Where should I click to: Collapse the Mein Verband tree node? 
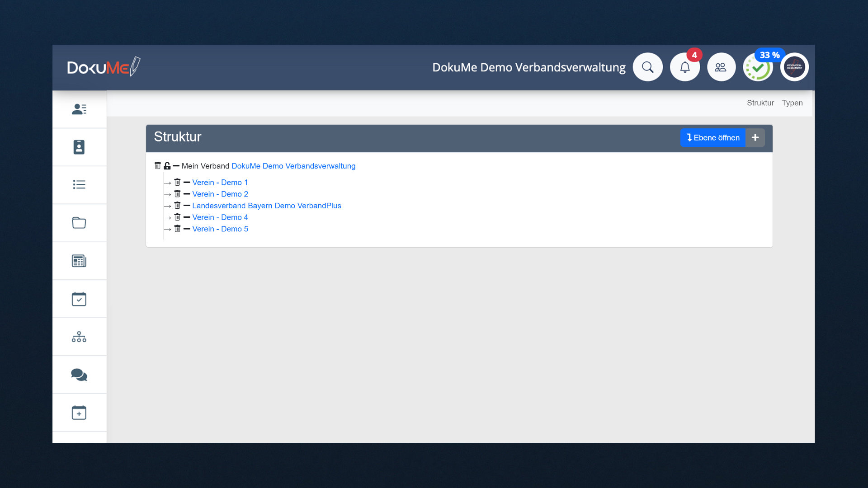coord(176,166)
